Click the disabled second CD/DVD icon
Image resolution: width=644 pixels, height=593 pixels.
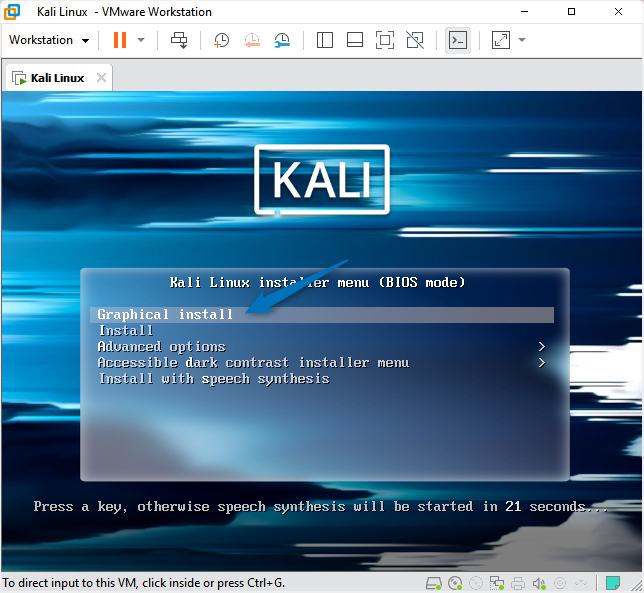[476, 583]
